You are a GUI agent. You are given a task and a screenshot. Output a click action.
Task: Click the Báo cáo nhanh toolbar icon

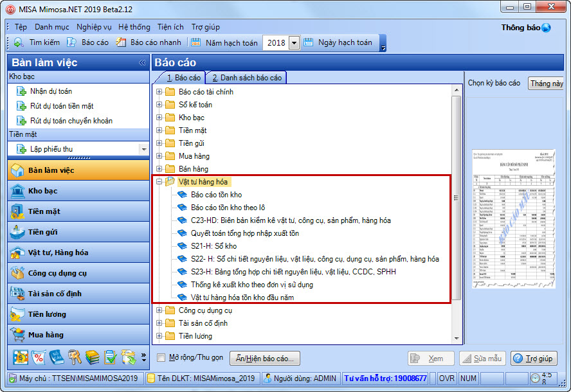click(x=121, y=42)
